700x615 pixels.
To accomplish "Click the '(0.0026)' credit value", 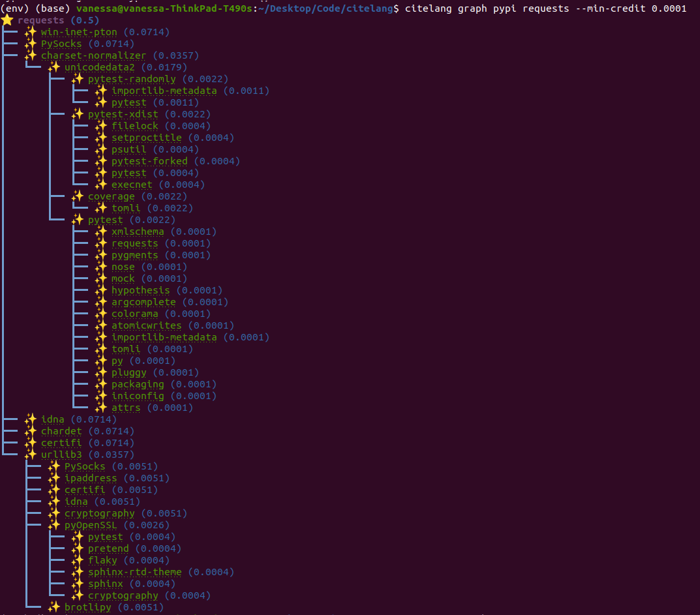I will click(146, 525).
